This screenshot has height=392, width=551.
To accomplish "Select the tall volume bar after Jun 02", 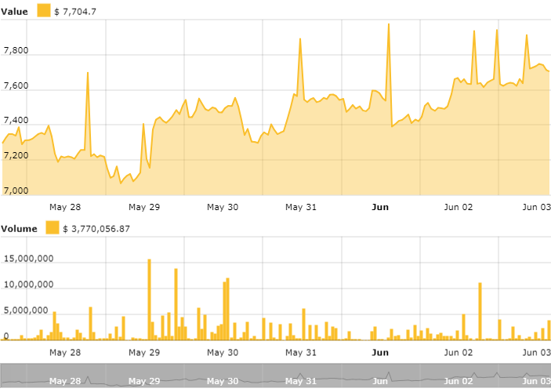I will 480,310.
